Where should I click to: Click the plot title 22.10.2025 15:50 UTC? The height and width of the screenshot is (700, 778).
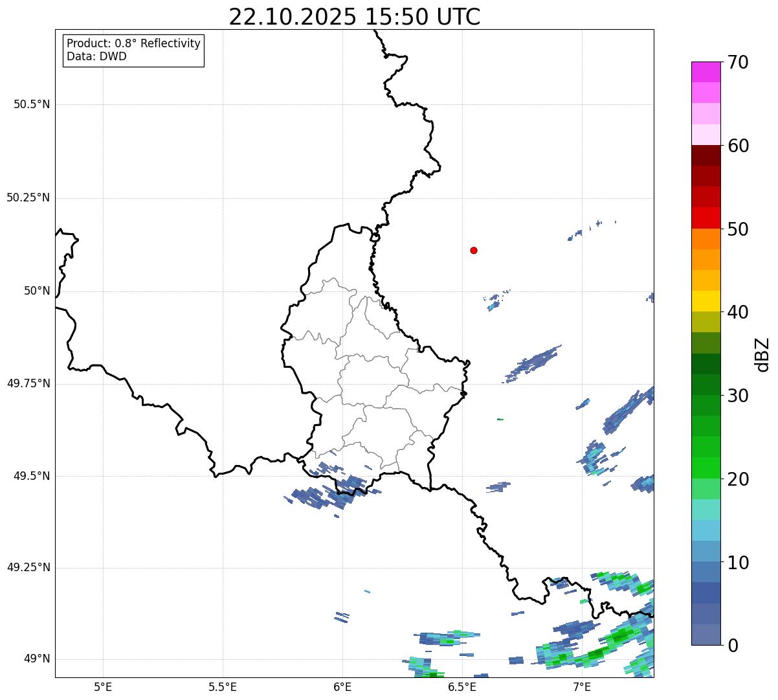tap(355, 17)
